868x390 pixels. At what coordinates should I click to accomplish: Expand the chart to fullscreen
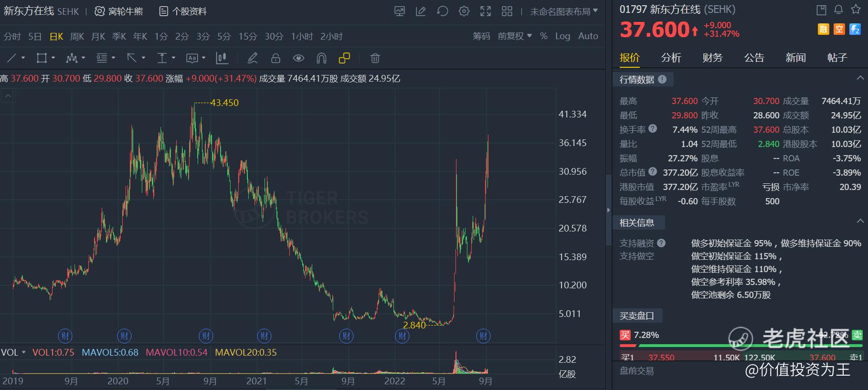(x=486, y=11)
